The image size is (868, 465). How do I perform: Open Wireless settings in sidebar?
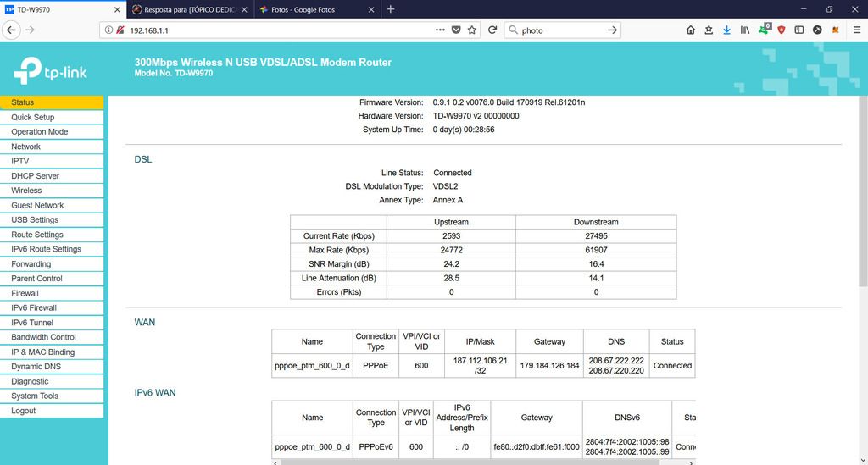click(x=26, y=191)
